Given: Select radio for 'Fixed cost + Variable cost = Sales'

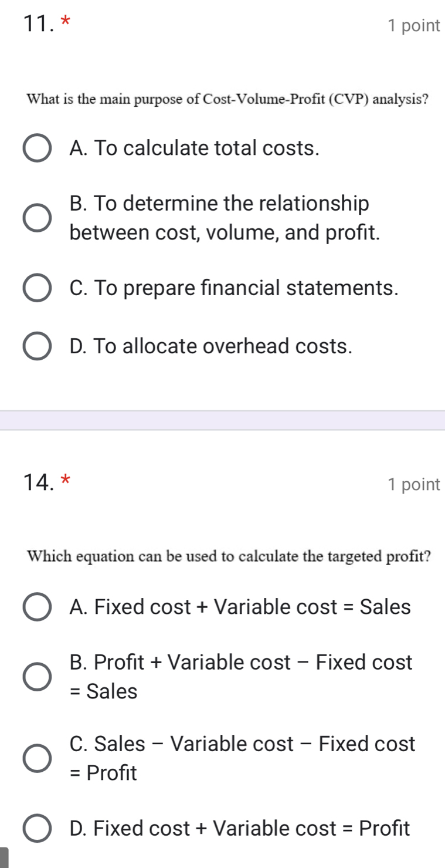Looking at the screenshot, I should pyautogui.click(x=36, y=607).
